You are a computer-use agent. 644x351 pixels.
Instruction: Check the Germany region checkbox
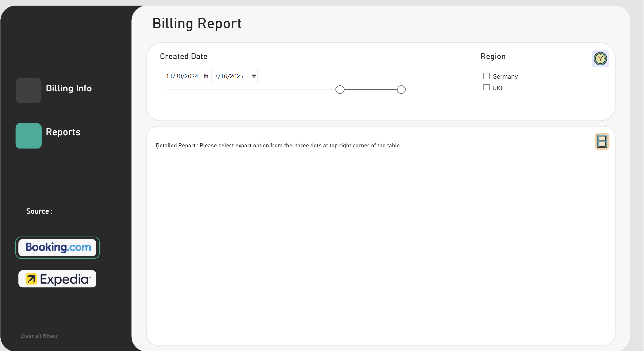click(x=486, y=76)
